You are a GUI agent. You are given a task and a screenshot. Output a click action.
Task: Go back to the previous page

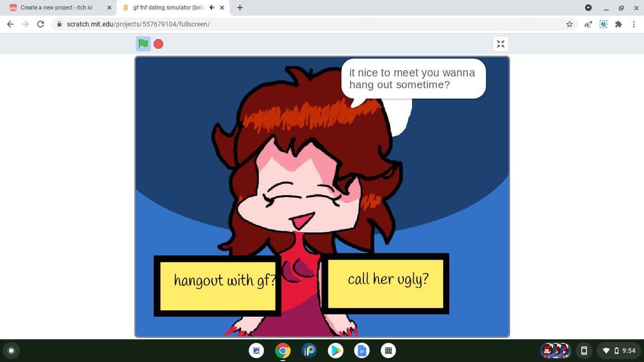pyautogui.click(x=10, y=24)
